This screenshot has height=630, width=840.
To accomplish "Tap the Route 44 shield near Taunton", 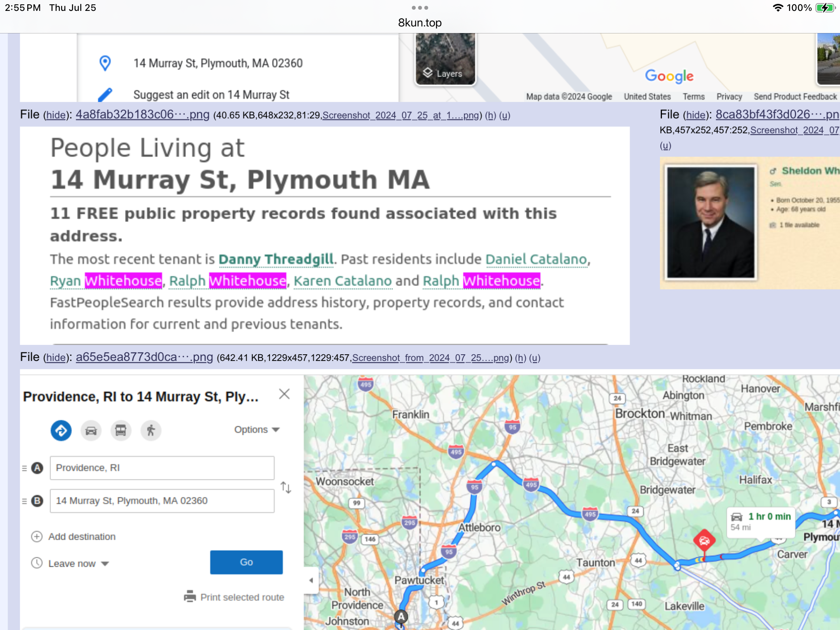I will [639, 560].
